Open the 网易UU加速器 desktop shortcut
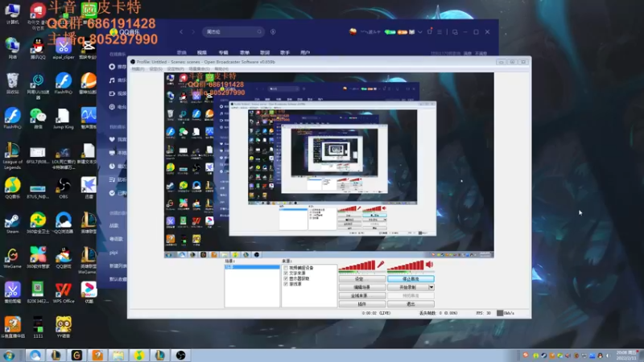The width and height of the screenshot is (644, 362). pos(38,86)
